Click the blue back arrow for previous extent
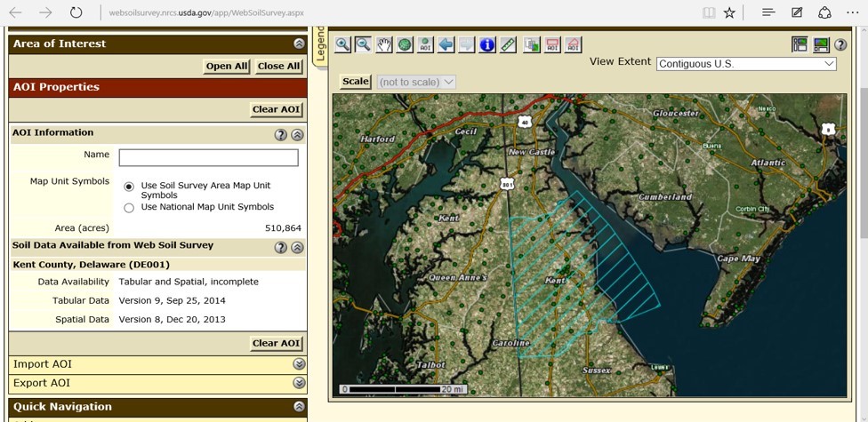This screenshot has width=868, height=422. coord(446,44)
